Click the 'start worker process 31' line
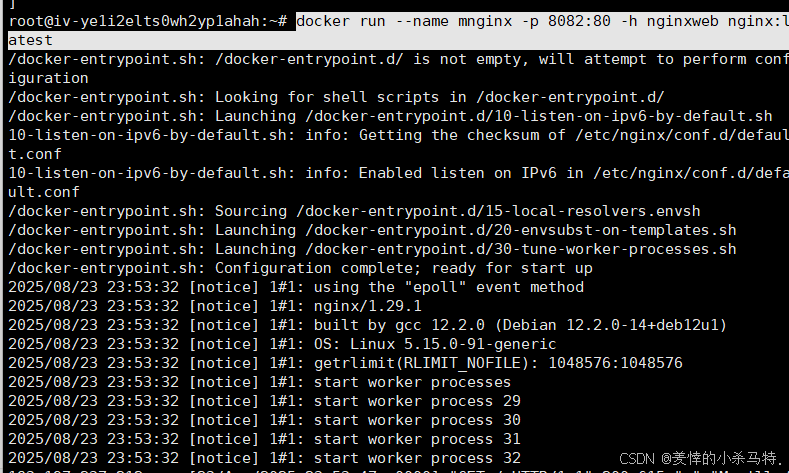 click(x=265, y=439)
